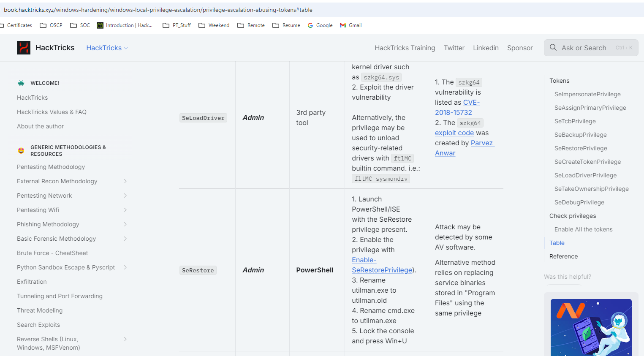Open the Google bookmark
Screen dimensions: 644x356
(320, 25)
